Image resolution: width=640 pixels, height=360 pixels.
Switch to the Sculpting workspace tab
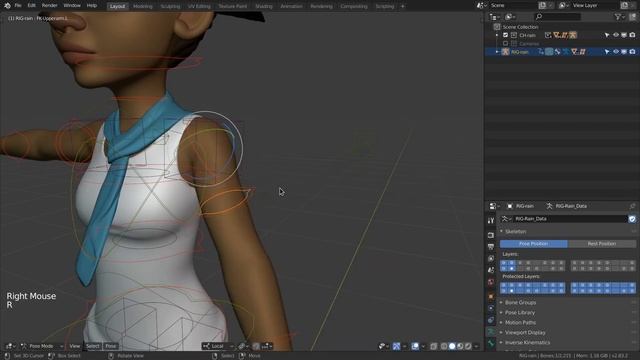[170, 6]
